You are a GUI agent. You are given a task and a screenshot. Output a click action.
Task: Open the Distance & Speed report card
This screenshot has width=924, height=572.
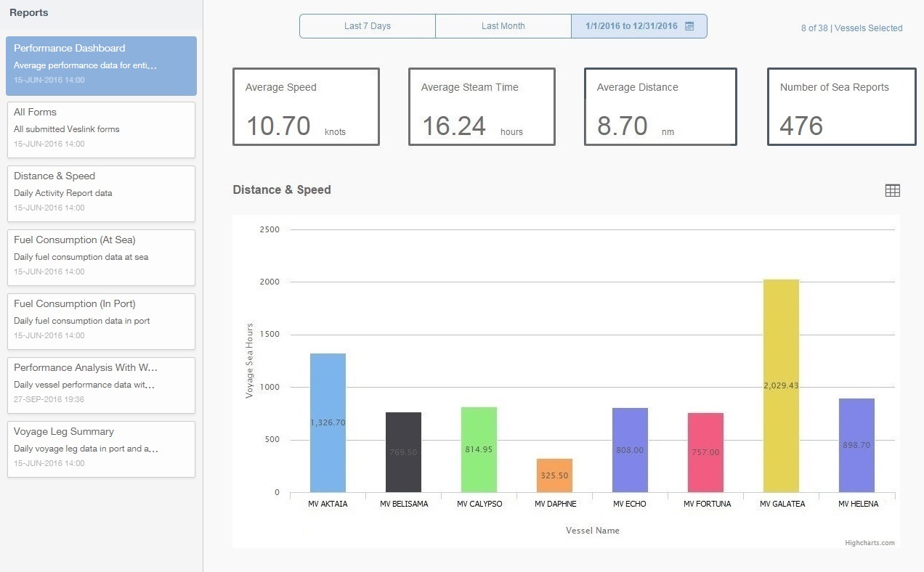(x=101, y=193)
